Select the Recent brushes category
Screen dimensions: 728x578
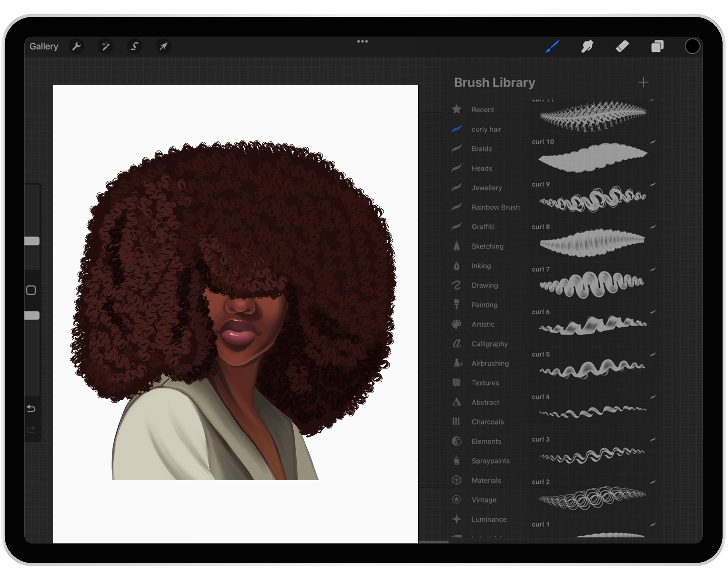[482, 110]
